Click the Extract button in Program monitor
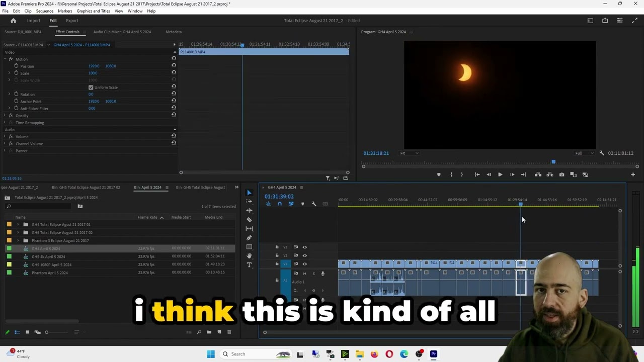This screenshot has width=644, height=362. (549, 174)
